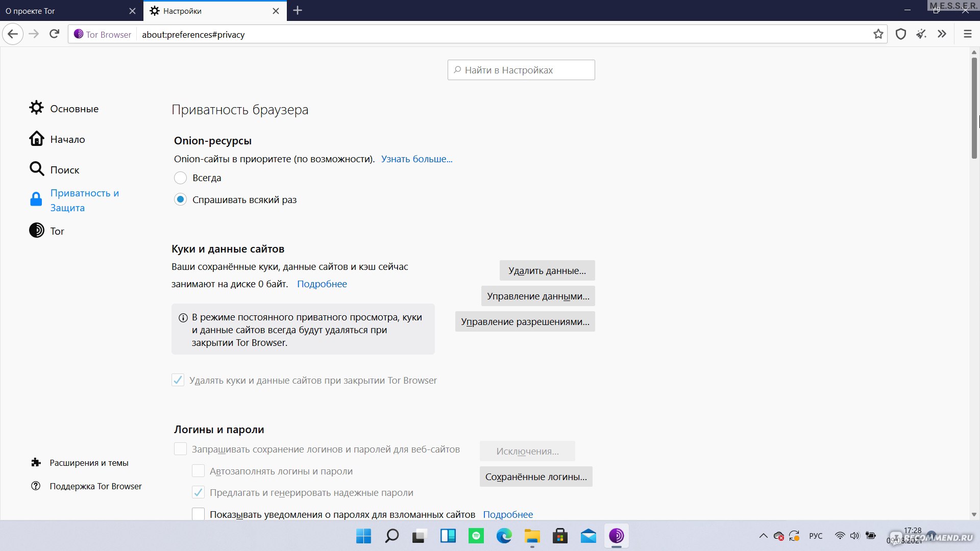Click Управление данными button
This screenshot has width=980, height=551.
538,296
